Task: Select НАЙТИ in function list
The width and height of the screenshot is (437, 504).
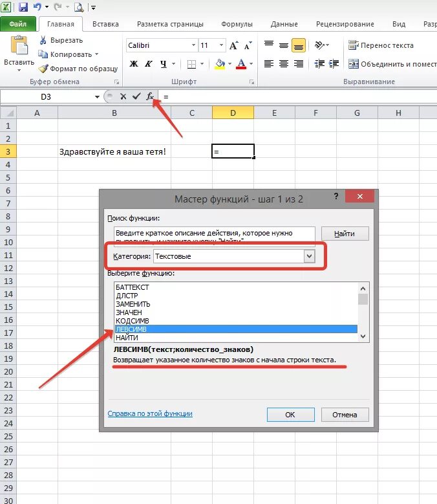Action: (x=236, y=338)
